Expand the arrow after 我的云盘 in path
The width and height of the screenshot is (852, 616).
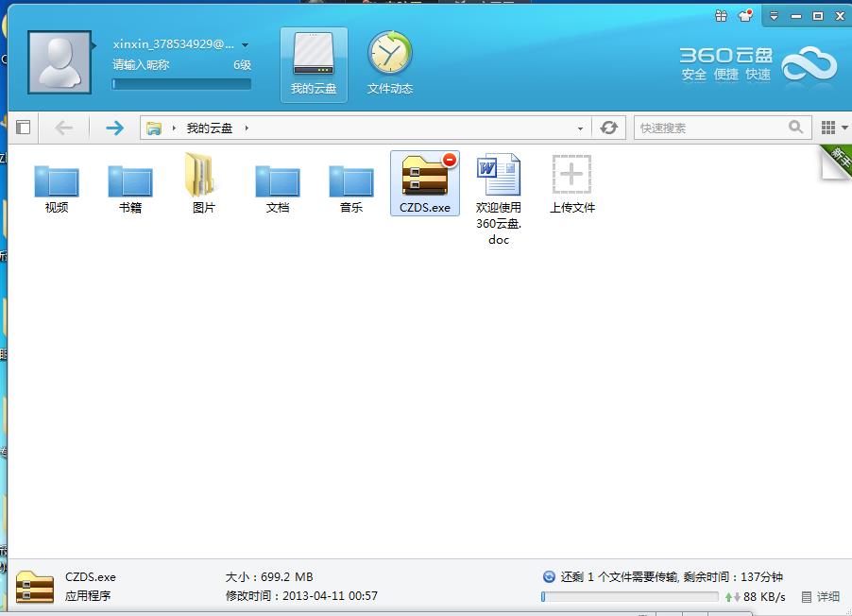pyautogui.click(x=247, y=128)
